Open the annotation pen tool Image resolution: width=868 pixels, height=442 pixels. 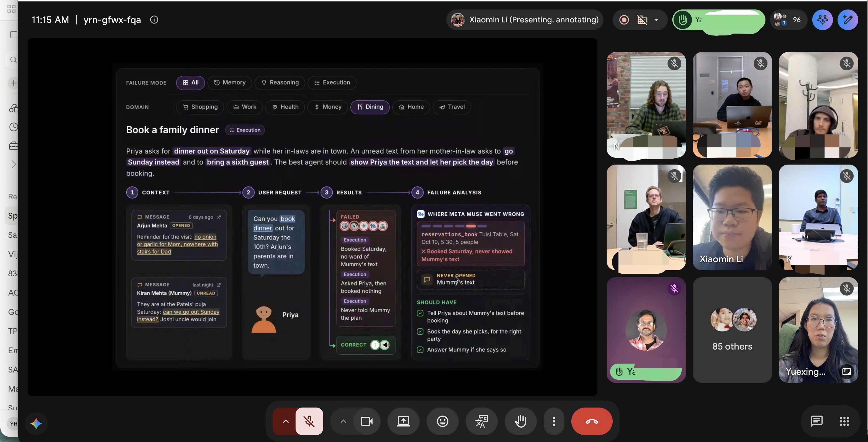(x=848, y=20)
